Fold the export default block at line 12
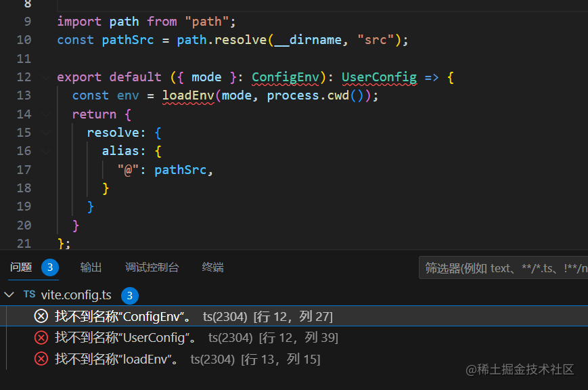The width and height of the screenshot is (588, 390). 46,77
